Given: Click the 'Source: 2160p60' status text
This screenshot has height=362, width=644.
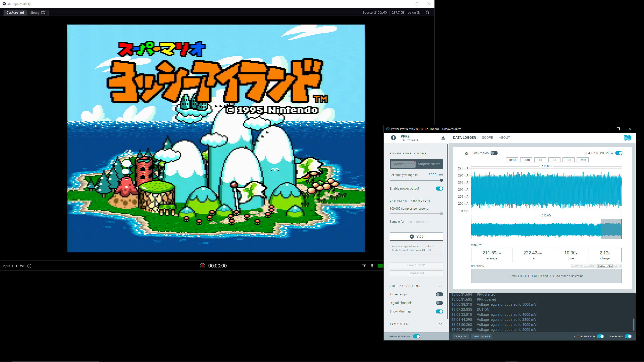Looking at the screenshot, I should 375,13.
